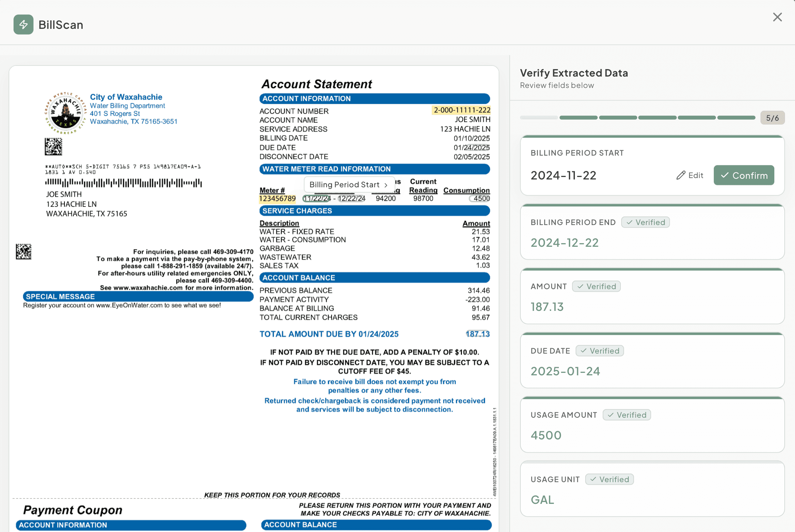This screenshot has width=795, height=532.
Task: Close the bill verification dialog
Action: coord(777,17)
